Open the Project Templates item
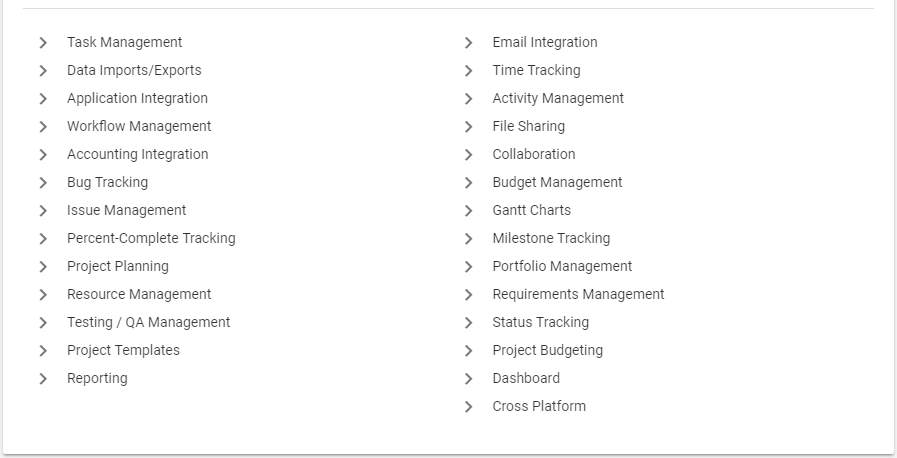 point(123,351)
